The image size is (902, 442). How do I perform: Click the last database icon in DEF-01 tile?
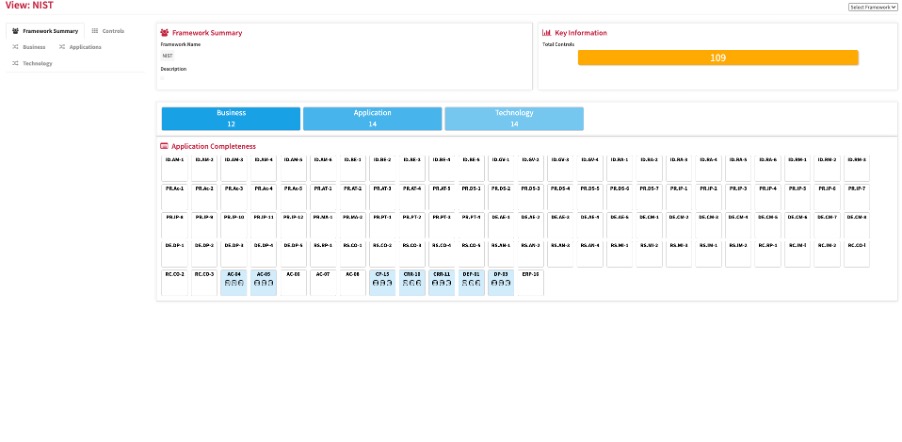click(x=479, y=283)
